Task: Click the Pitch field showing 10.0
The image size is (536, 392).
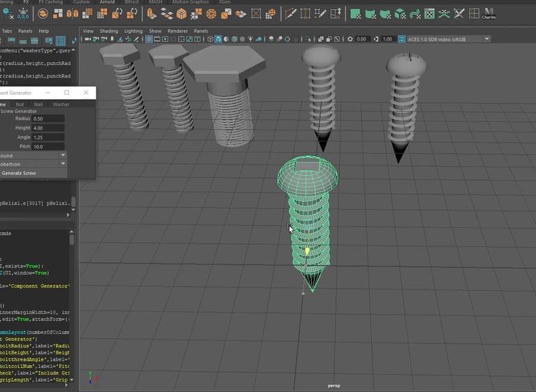Action: tap(48, 146)
